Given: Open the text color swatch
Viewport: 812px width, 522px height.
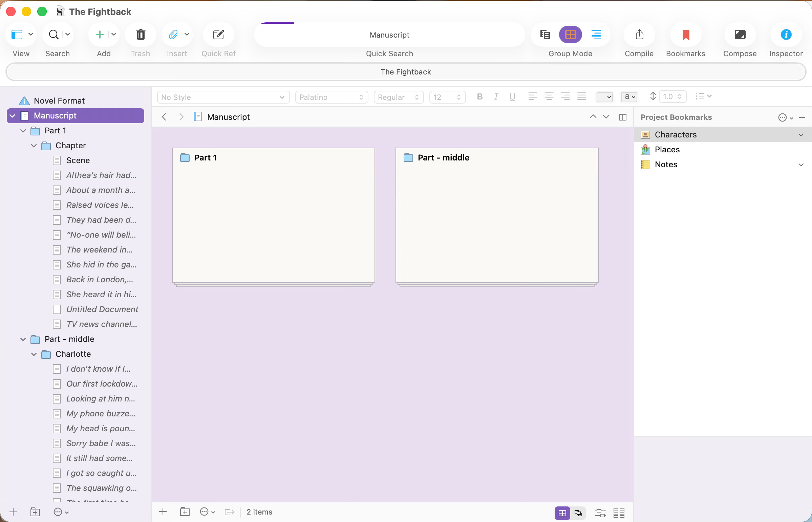Looking at the screenshot, I should (x=604, y=97).
